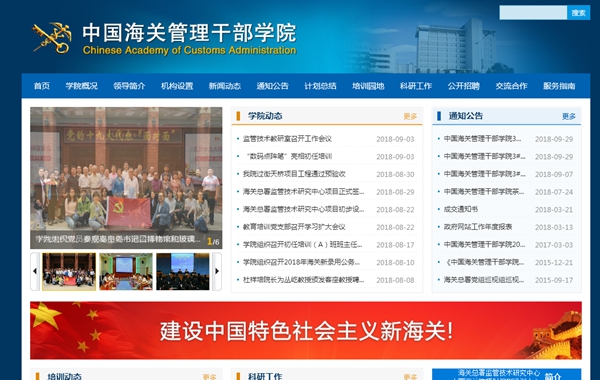600x380 pixels.
Task: Go to 服务指南 navigation item
Action: [x=559, y=86]
